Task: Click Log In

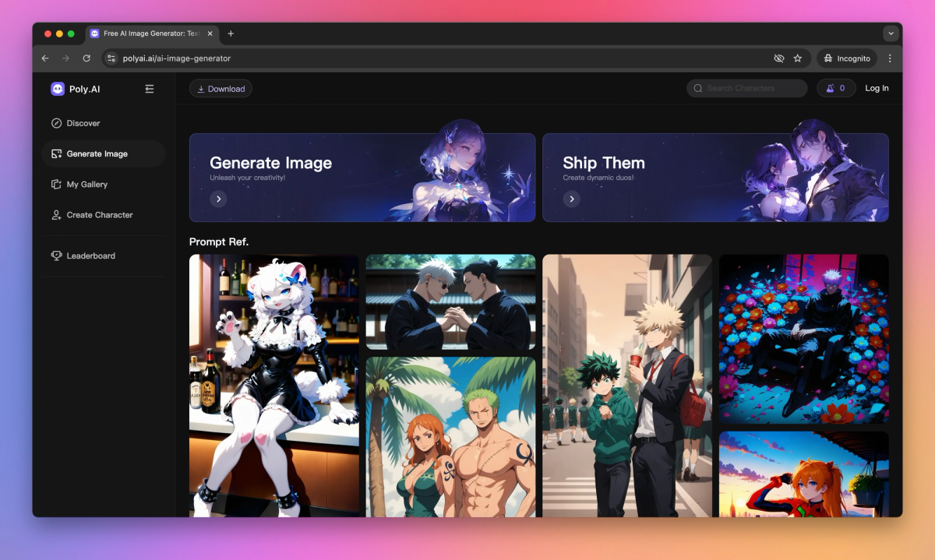Action: (x=877, y=88)
